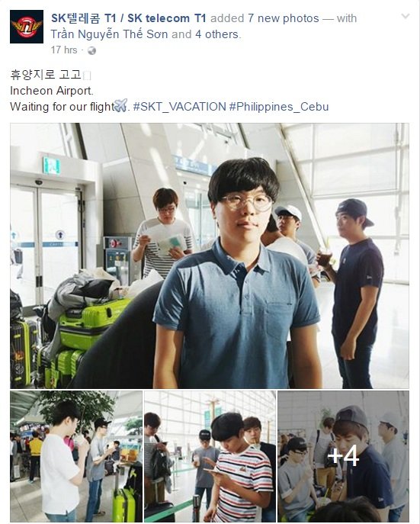This screenshot has width=420, height=524.
Task: Open the #SKT_VACATION hashtag
Action: click(x=179, y=107)
